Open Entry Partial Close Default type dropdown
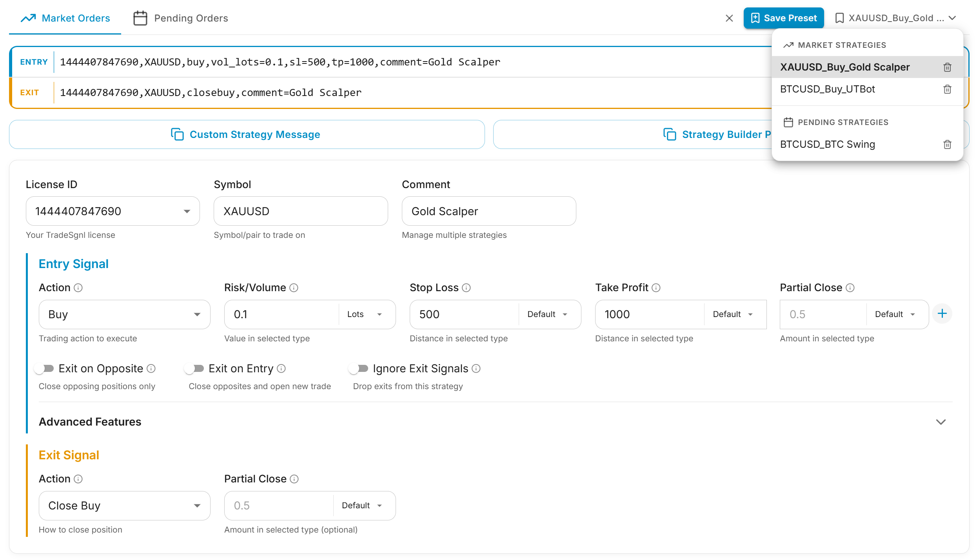 coord(896,314)
